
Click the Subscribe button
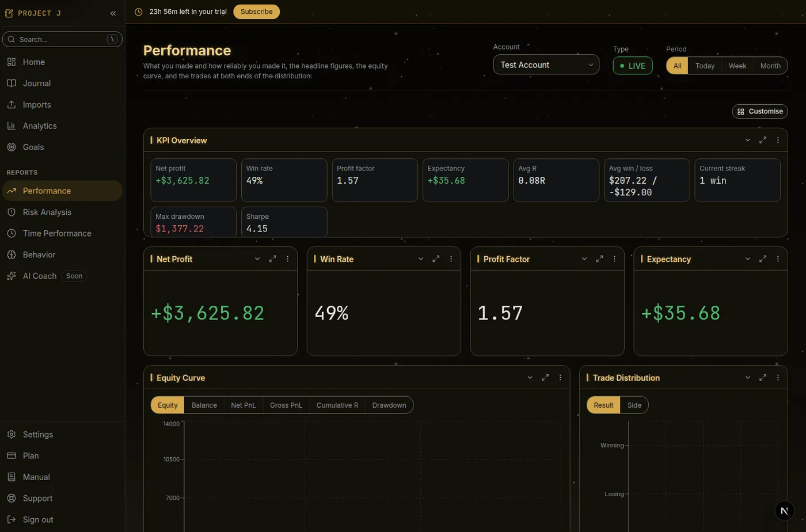coord(257,12)
